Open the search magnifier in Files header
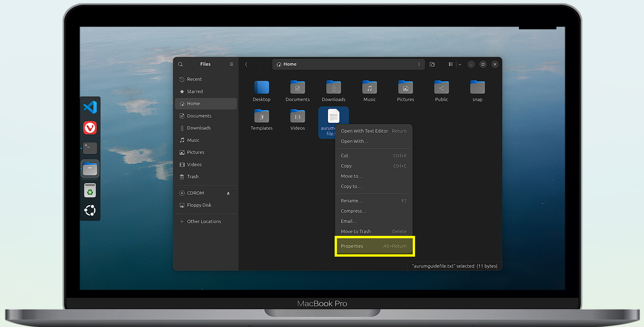This screenshot has height=327, width=644. pos(181,64)
